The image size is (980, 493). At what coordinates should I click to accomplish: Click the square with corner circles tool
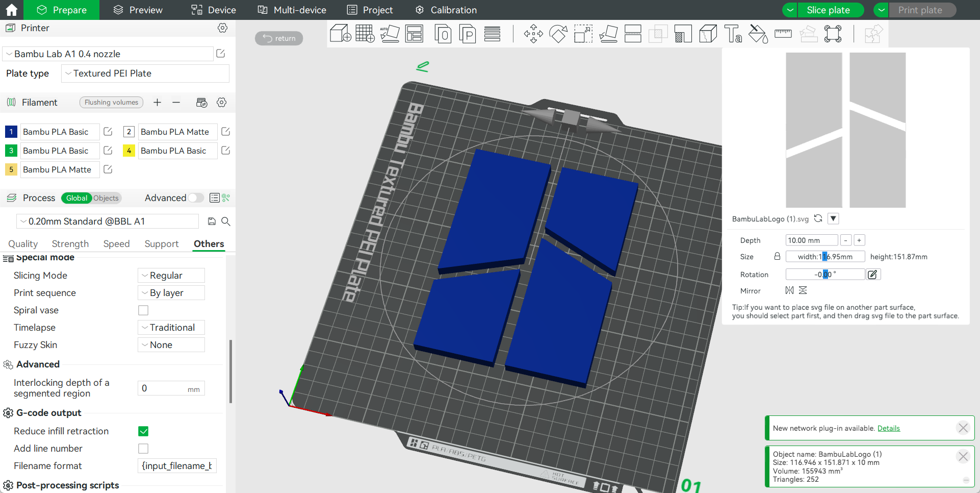coord(833,34)
